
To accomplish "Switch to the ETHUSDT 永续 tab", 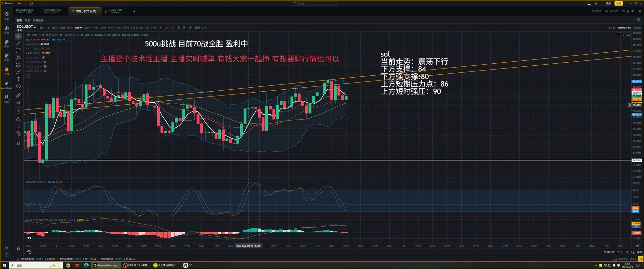I will tap(113, 11).
